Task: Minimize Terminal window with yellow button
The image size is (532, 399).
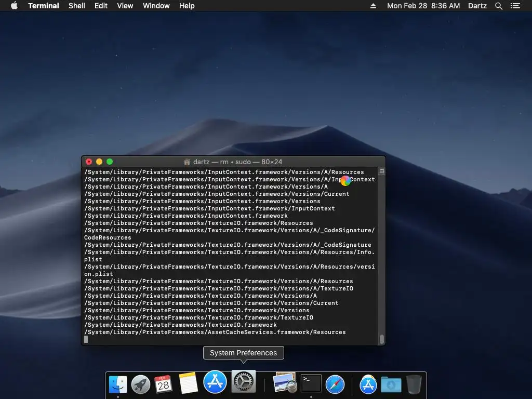Action: click(99, 162)
